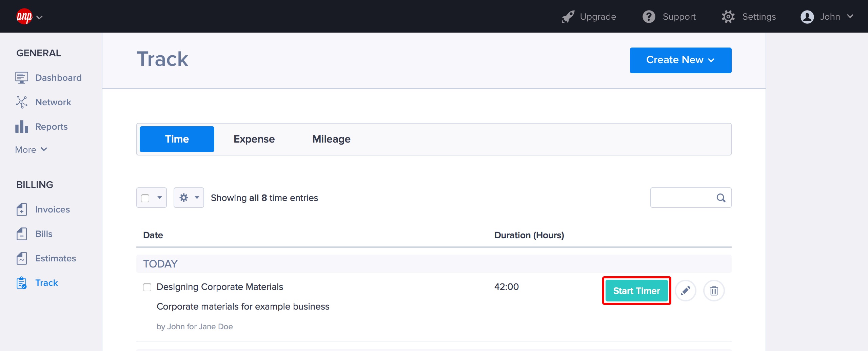The height and width of the screenshot is (351, 868).
Task: Tick the select-all entries checkbox
Action: [145, 198]
